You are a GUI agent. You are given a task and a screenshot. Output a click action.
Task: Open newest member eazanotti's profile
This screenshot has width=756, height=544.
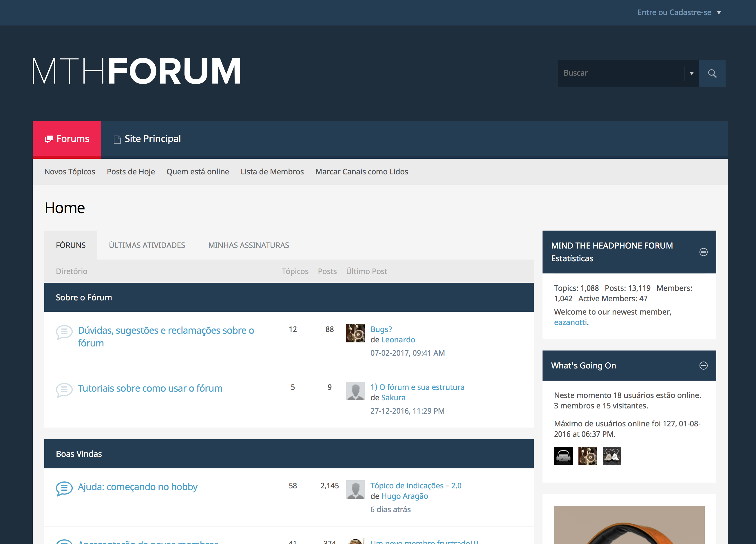570,322
